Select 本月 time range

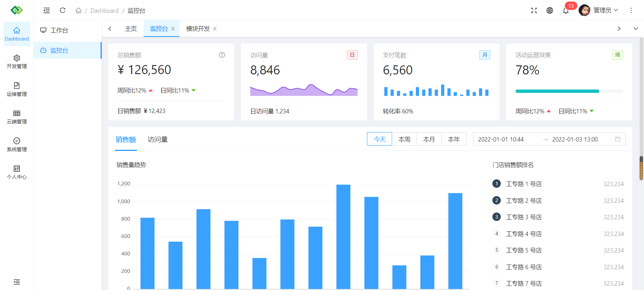click(x=429, y=139)
